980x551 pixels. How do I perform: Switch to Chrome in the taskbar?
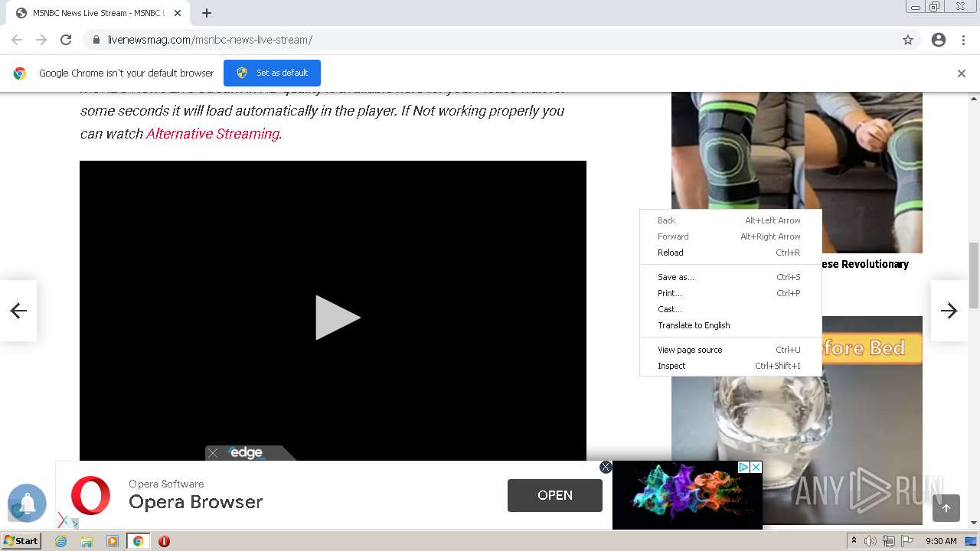pyautogui.click(x=139, y=541)
